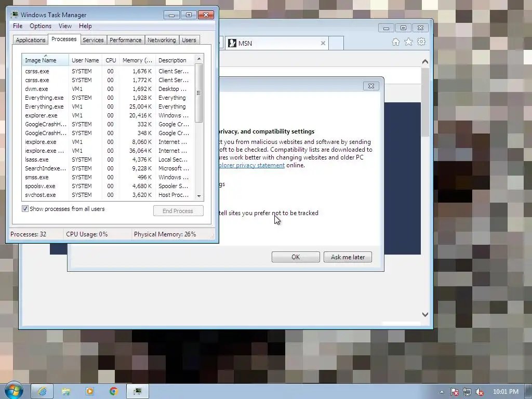Open Google Chrome from taskbar
This screenshot has height=399, width=532.
[x=114, y=391]
